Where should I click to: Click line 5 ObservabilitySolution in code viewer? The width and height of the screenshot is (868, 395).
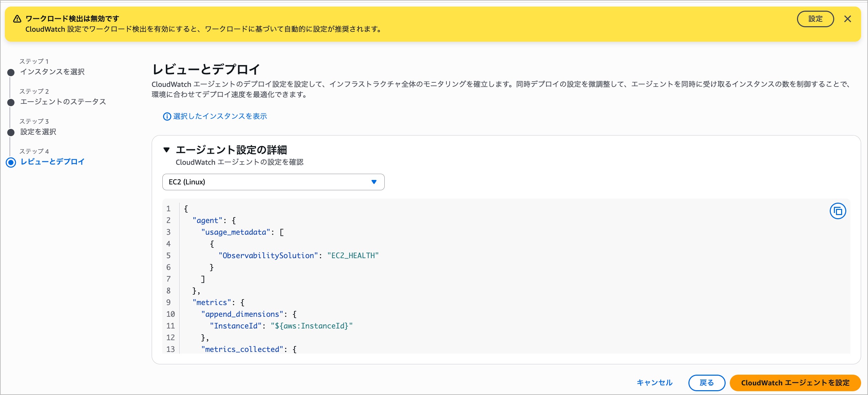coord(268,256)
